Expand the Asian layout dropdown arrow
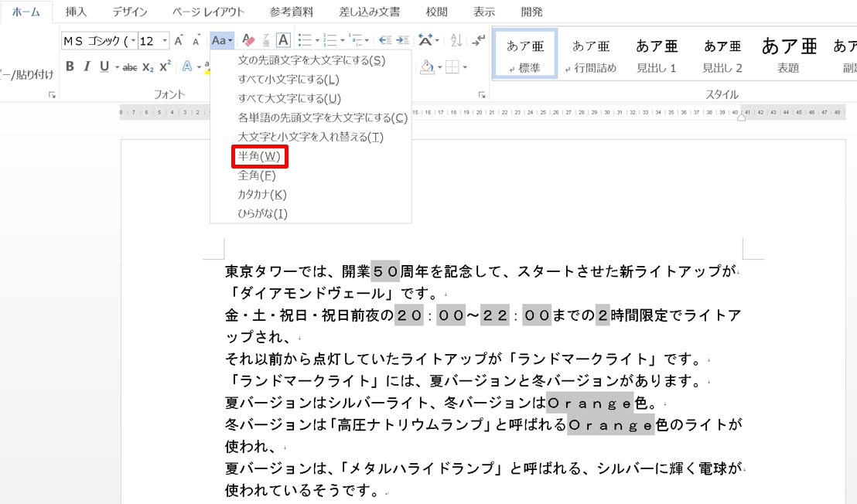This screenshot has width=857, height=504. point(437,40)
